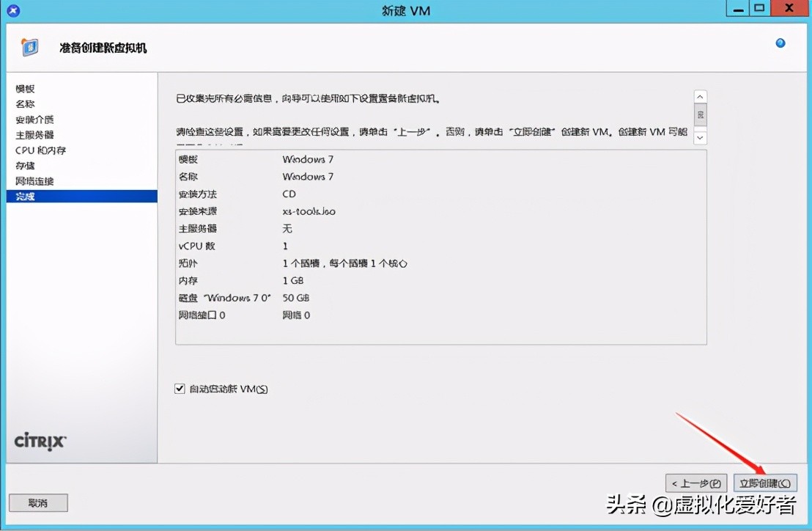Viewport: 812px width, 531px height.
Task: Select the CPU 和内存 step
Action: click(40, 150)
